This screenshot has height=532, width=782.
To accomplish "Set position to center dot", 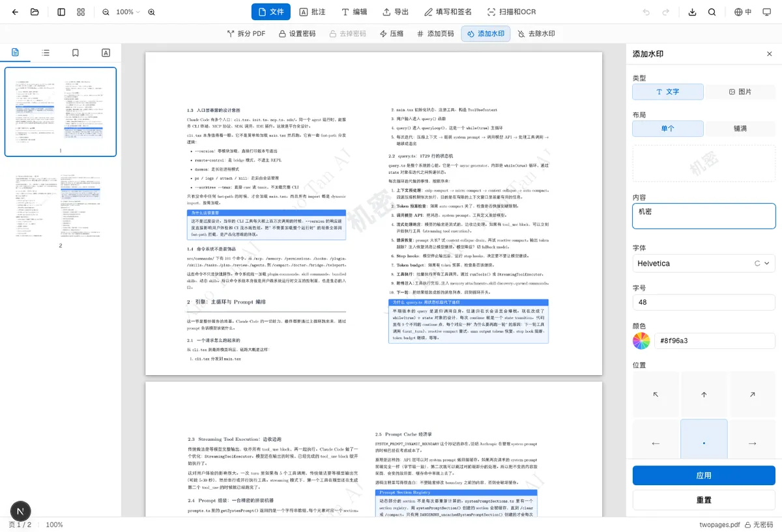I will (704, 443).
